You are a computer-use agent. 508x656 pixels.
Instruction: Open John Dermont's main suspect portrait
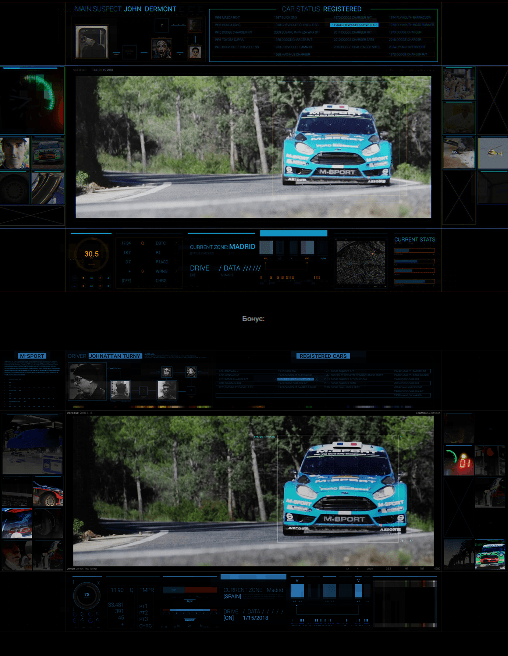point(92,42)
